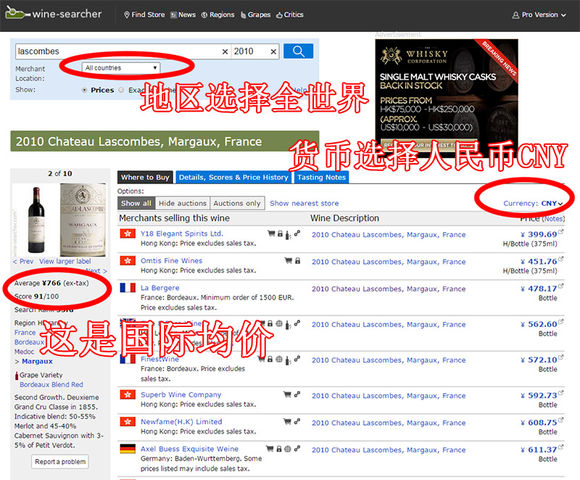Click the Show nearest store link

coord(304,203)
